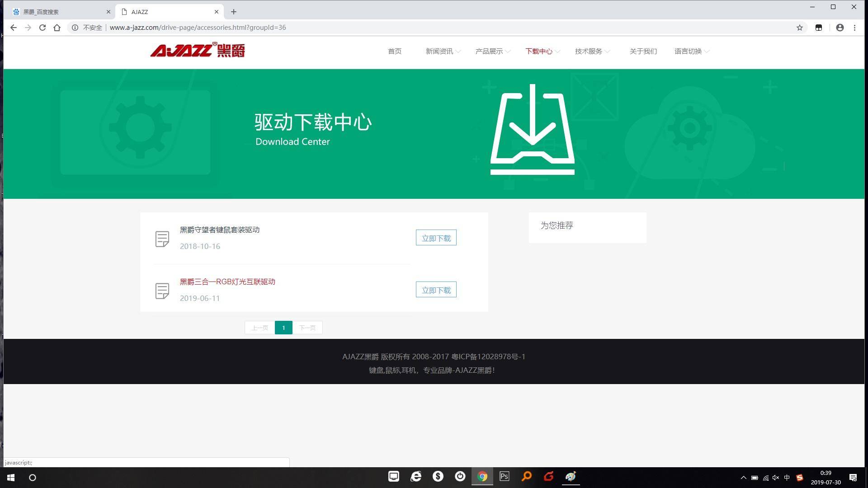Select the AJAZZ browser tab
Screen dimensions: 868x488
click(x=170, y=12)
